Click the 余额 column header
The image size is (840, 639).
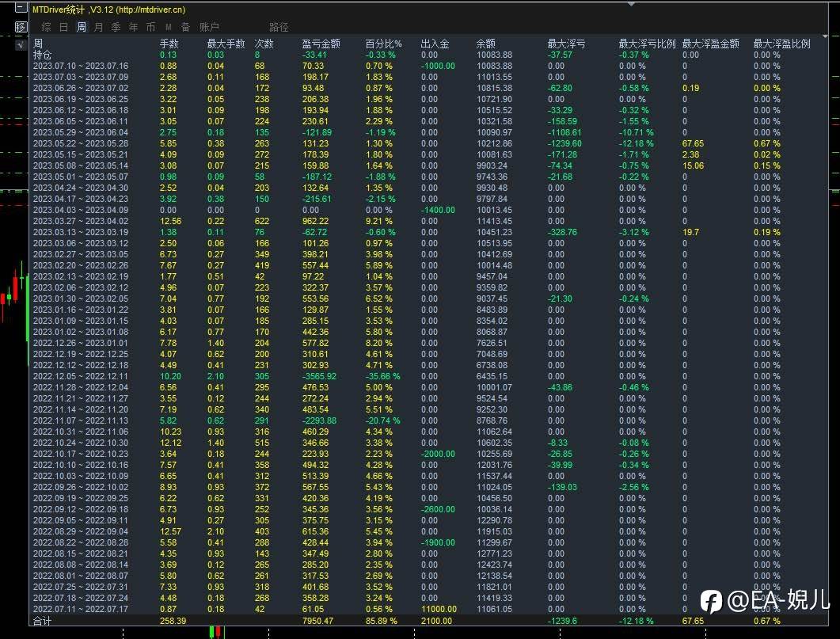click(x=486, y=44)
